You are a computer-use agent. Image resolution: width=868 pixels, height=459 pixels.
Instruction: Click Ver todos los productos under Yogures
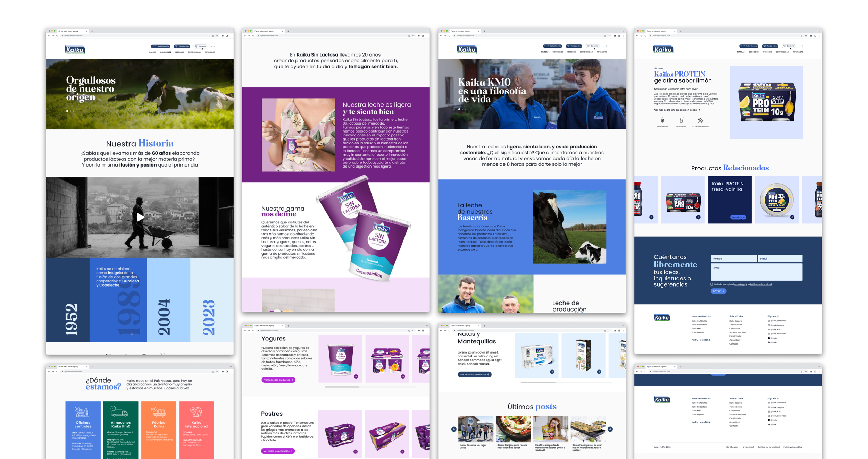(278, 380)
